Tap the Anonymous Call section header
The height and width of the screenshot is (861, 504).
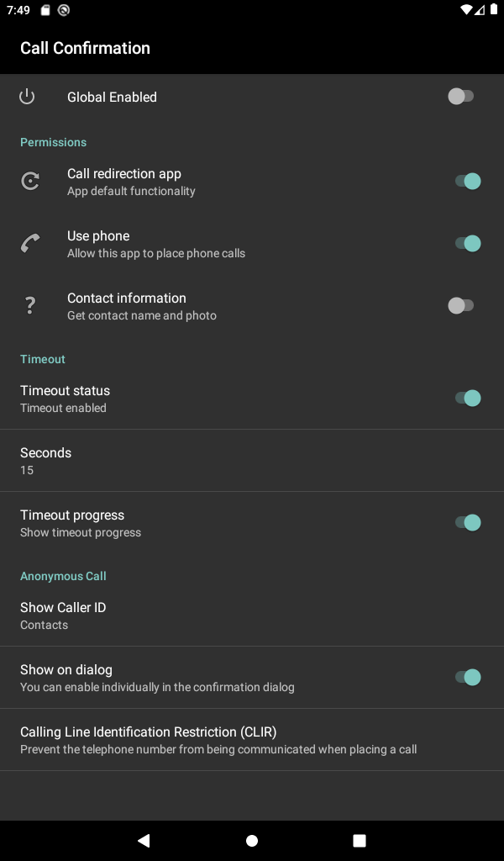[x=63, y=576]
